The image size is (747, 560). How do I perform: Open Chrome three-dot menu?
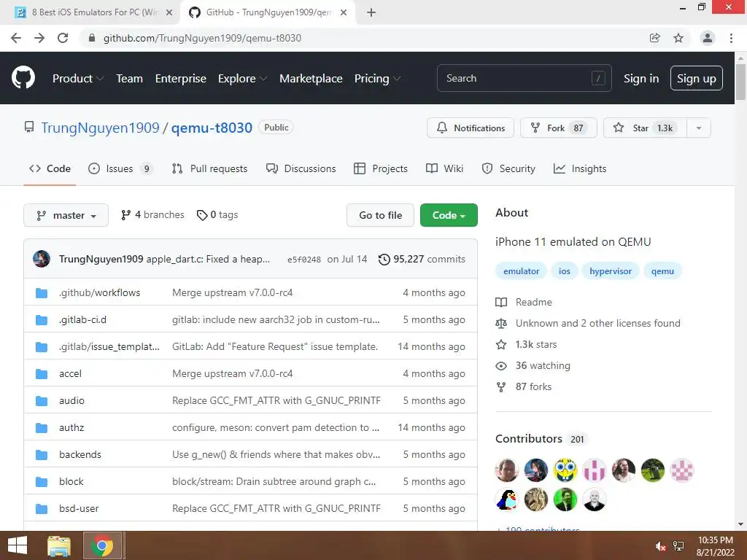click(x=731, y=38)
